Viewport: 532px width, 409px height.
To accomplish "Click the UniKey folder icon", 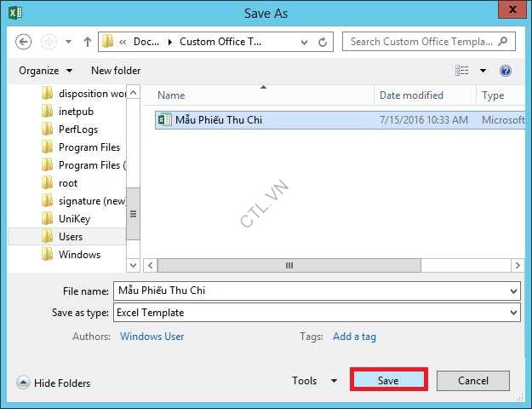I will 47,218.
